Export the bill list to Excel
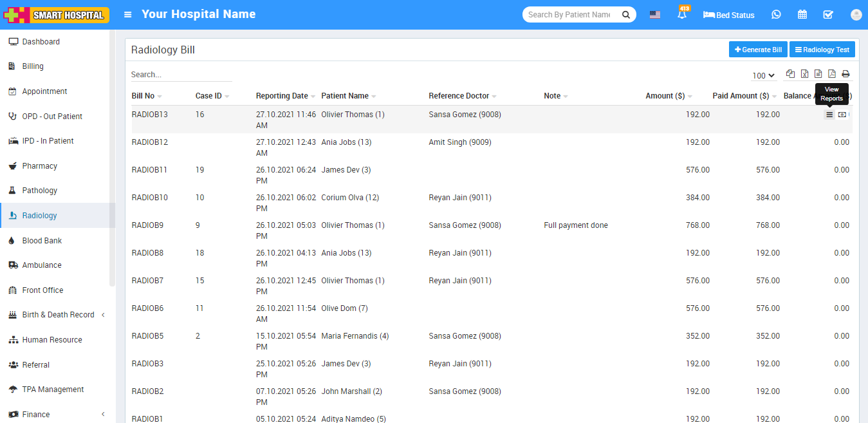 804,74
